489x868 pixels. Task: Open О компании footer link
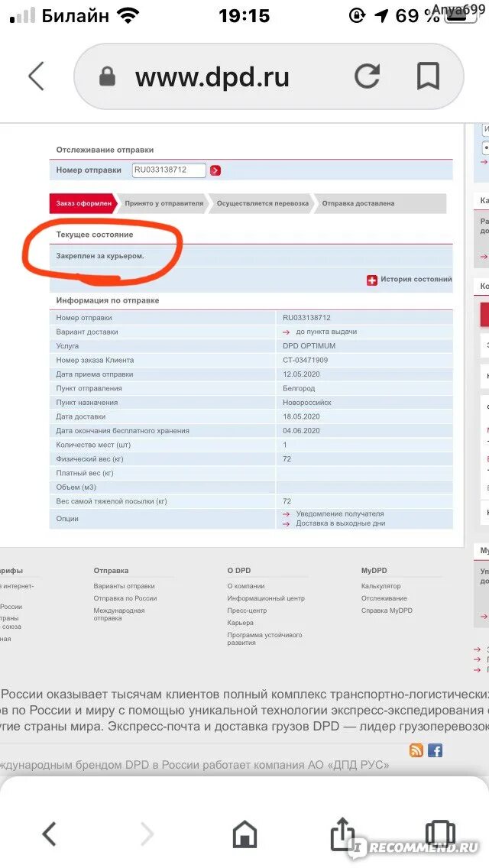pos(246,586)
